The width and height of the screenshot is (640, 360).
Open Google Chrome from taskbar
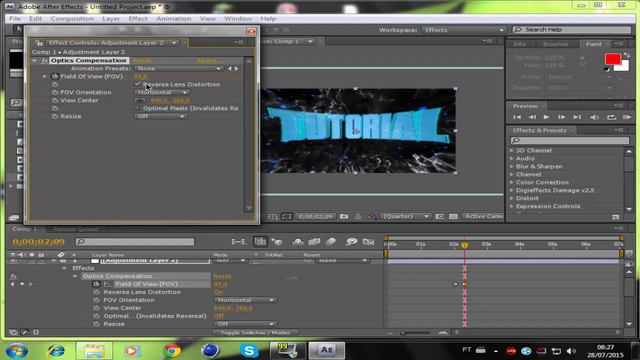pyautogui.click(x=172, y=351)
